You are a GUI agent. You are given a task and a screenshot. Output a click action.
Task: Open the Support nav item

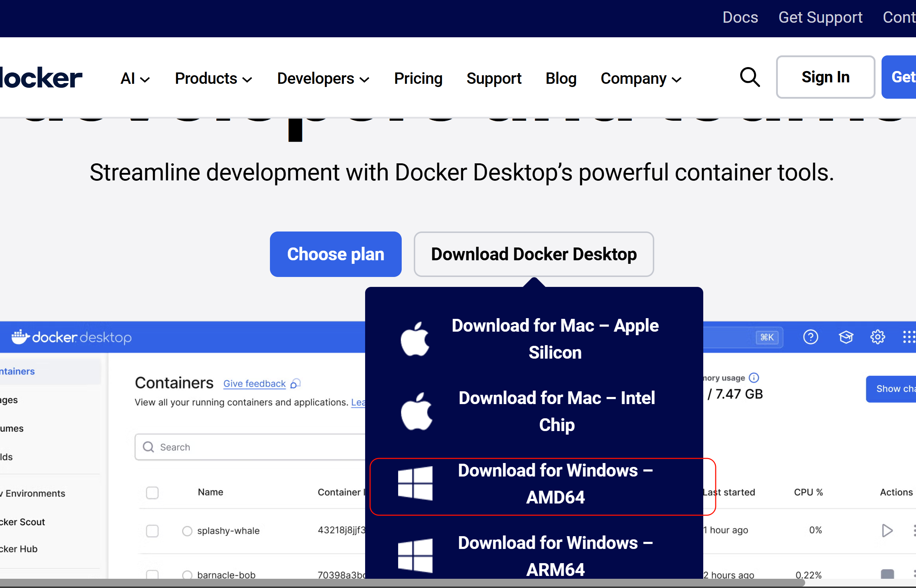[x=494, y=79]
